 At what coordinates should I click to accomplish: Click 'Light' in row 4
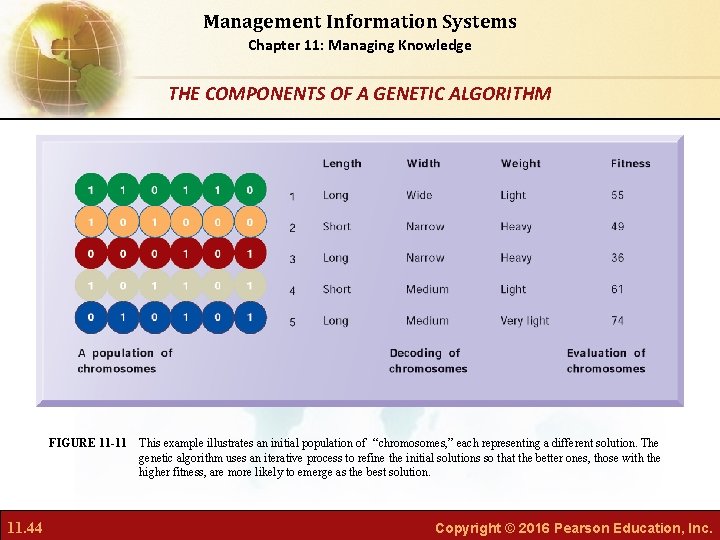(x=513, y=289)
